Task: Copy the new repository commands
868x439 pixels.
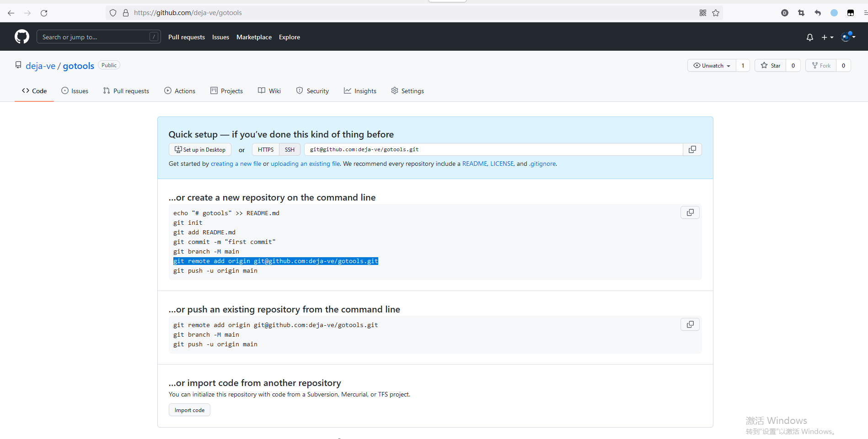Action: click(690, 212)
